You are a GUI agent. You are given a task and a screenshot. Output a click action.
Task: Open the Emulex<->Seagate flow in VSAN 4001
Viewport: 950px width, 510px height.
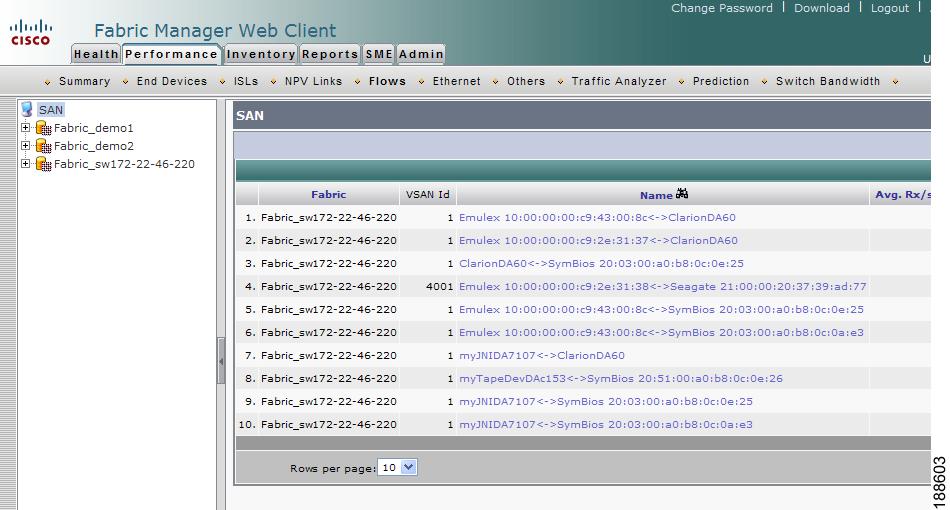663,286
